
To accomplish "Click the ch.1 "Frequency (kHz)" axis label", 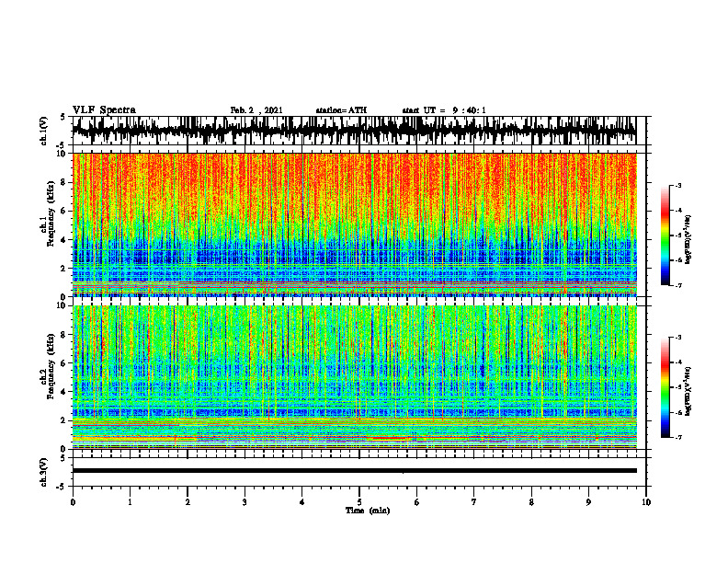I will [51, 213].
